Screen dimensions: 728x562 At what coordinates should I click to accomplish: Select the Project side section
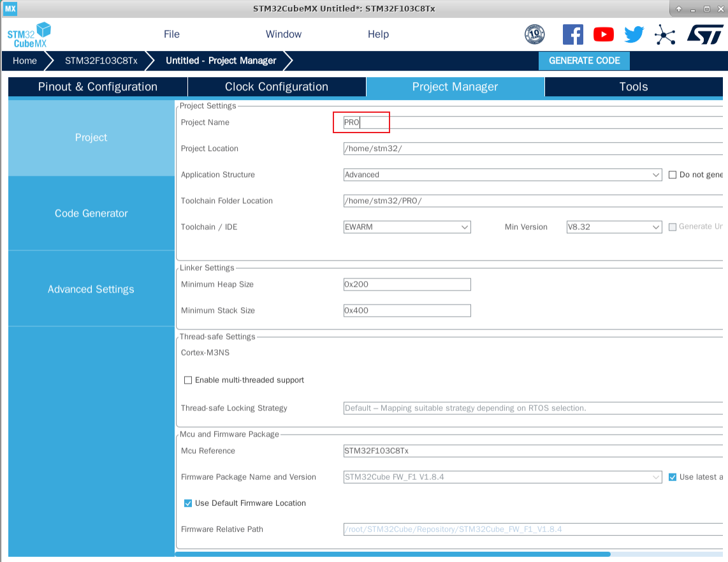pyautogui.click(x=91, y=138)
